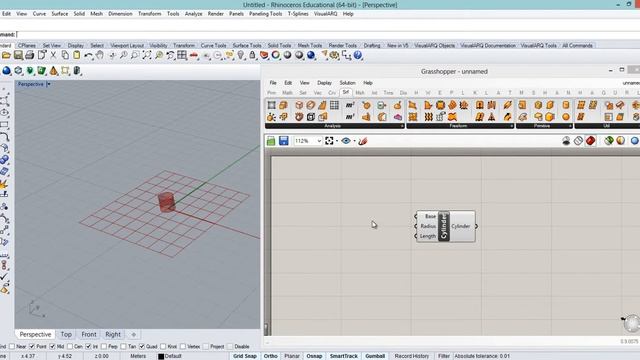
Task: Toggle Planar in the status bar
Action: pos(292,356)
